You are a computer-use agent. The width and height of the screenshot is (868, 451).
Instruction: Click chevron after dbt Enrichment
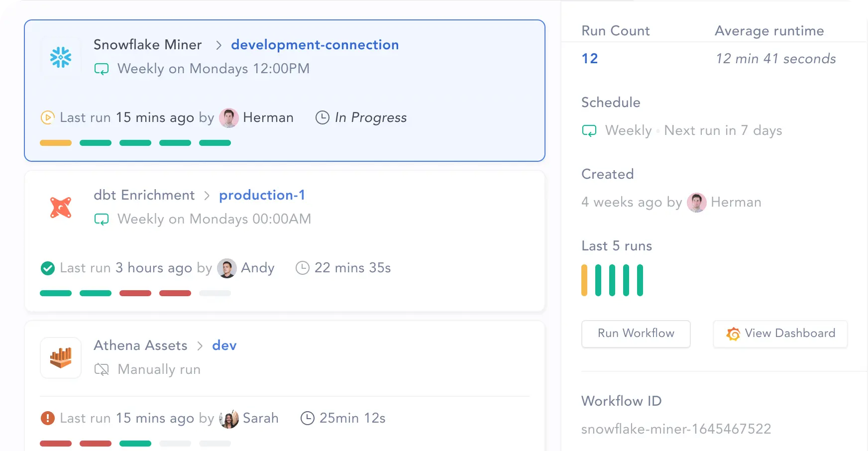[207, 196]
